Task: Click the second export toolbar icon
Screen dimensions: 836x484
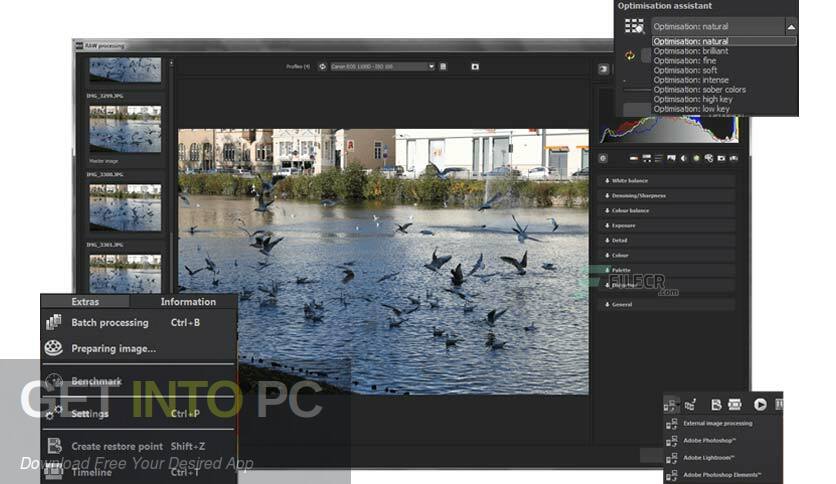Action: (690, 405)
